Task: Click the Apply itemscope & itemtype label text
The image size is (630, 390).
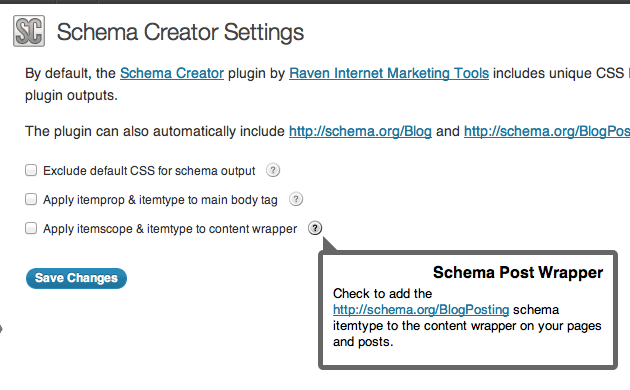Action: pos(170,229)
